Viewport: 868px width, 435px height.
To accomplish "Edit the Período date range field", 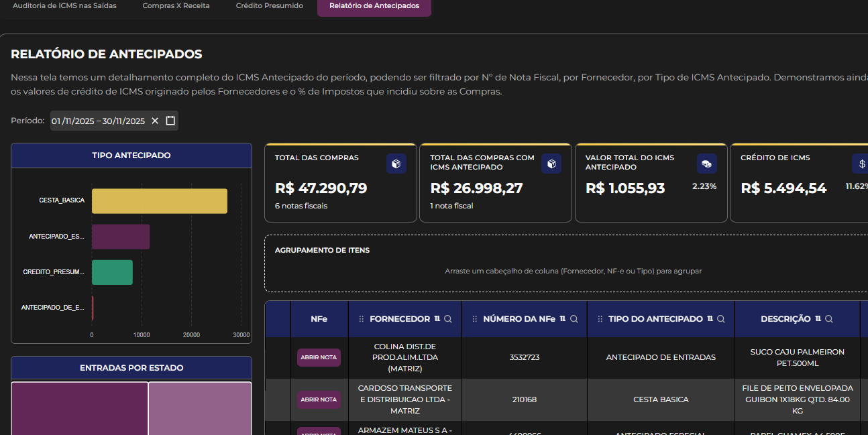I will (x=99, y=121).
